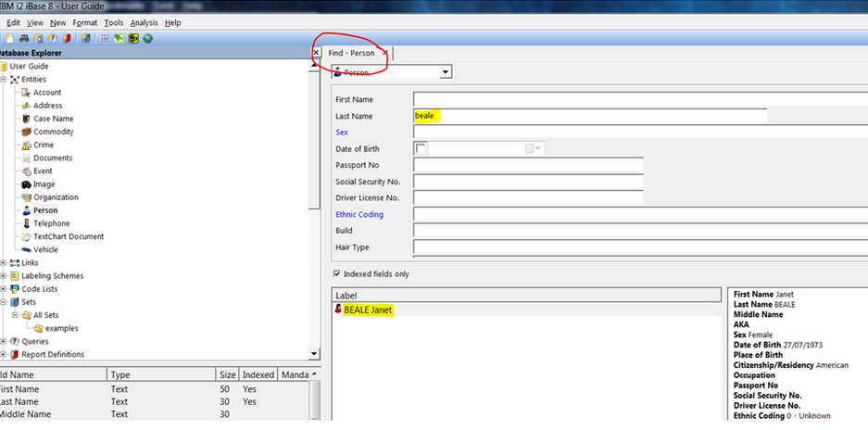Expand the Labeling Schemes tree node

(x=2, y=276)
